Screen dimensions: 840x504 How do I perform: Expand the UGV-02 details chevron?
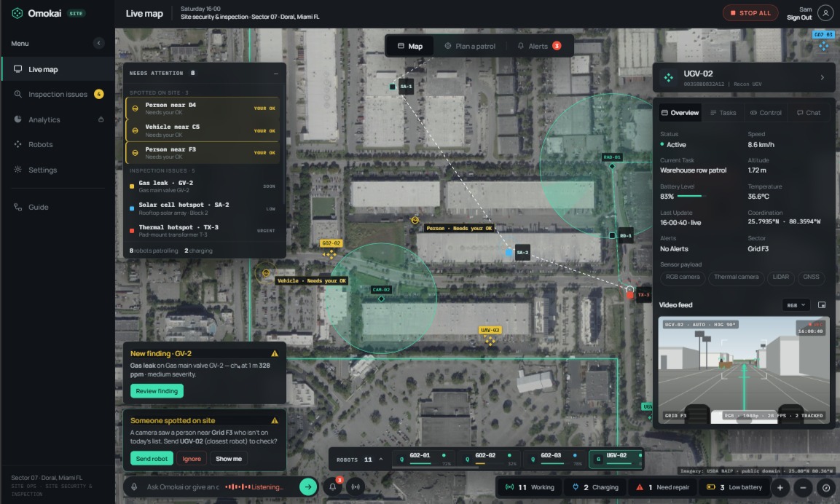(823, 78)
